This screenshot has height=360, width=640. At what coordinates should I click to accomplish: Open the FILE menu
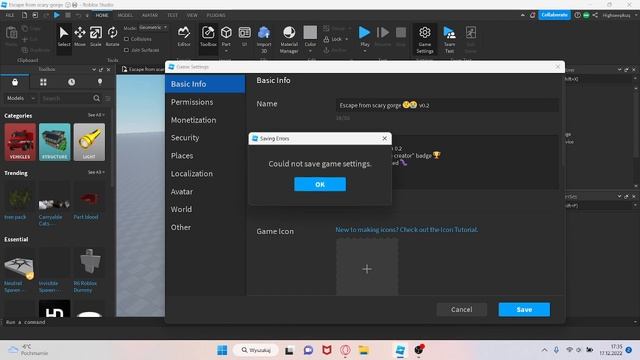point(10,15)
